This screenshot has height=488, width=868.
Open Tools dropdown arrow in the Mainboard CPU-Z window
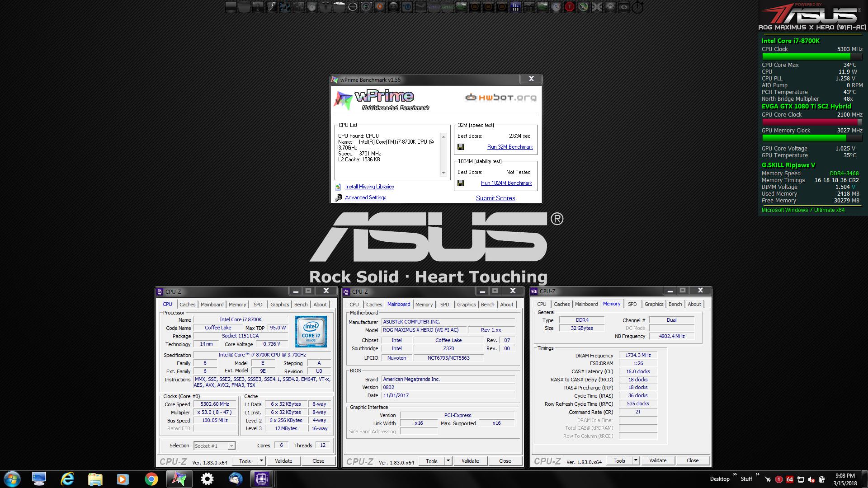pos(448,461)
